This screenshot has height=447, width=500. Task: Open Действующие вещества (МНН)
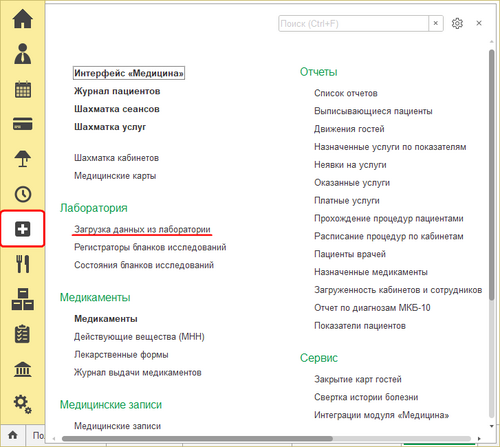(x=139, y=337)
